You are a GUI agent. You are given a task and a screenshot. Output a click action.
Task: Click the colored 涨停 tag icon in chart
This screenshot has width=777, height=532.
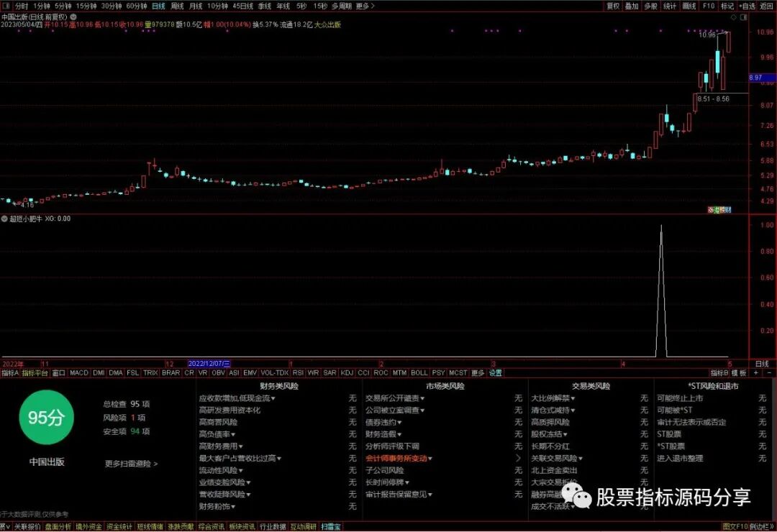tap(719, 209)
